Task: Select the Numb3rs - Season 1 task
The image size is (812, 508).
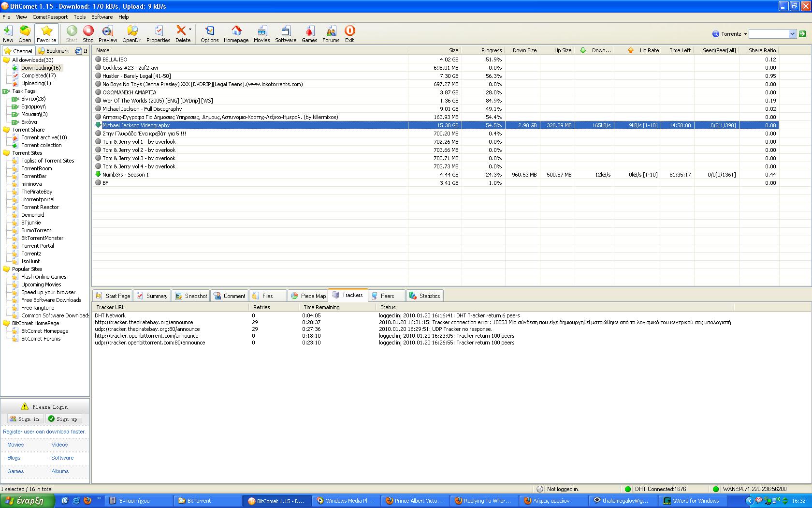Action: (435, 175)
